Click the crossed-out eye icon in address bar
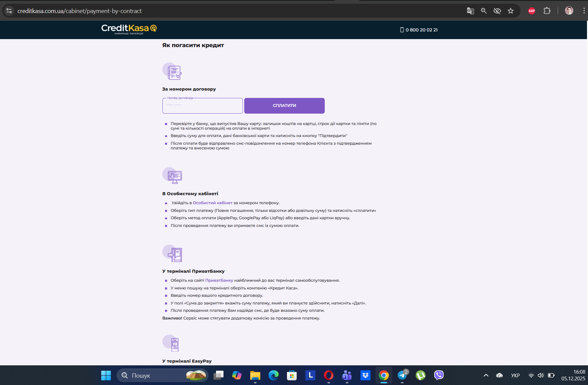 [x=497, y=11]
